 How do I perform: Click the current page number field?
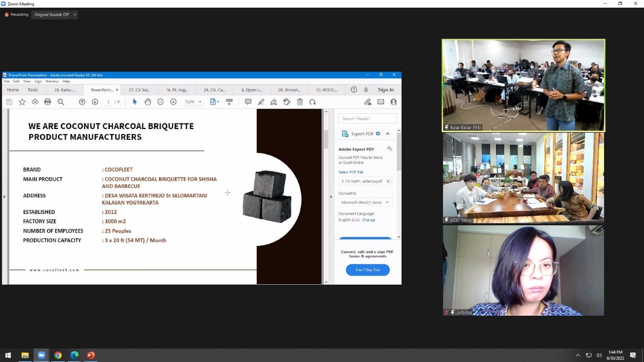(x=108, y=102)
